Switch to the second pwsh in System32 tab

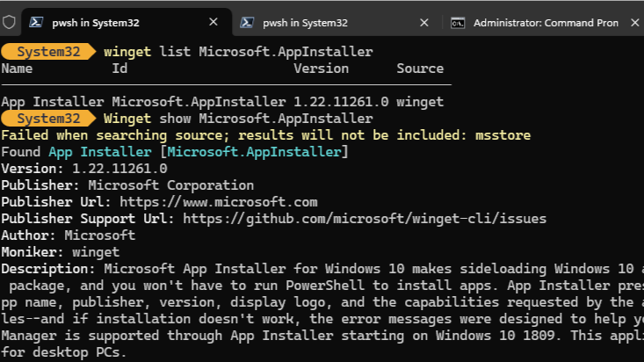tap(308, 23)
